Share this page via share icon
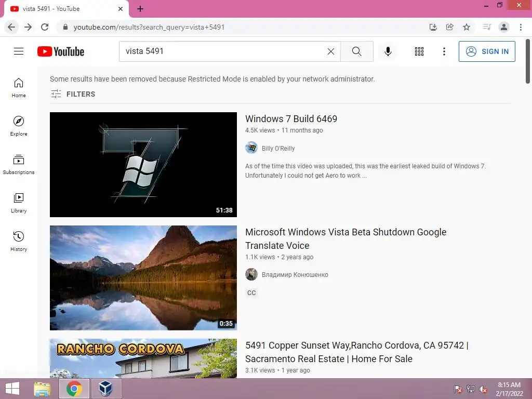The image size is (532, 399). (x=450, y=27)
